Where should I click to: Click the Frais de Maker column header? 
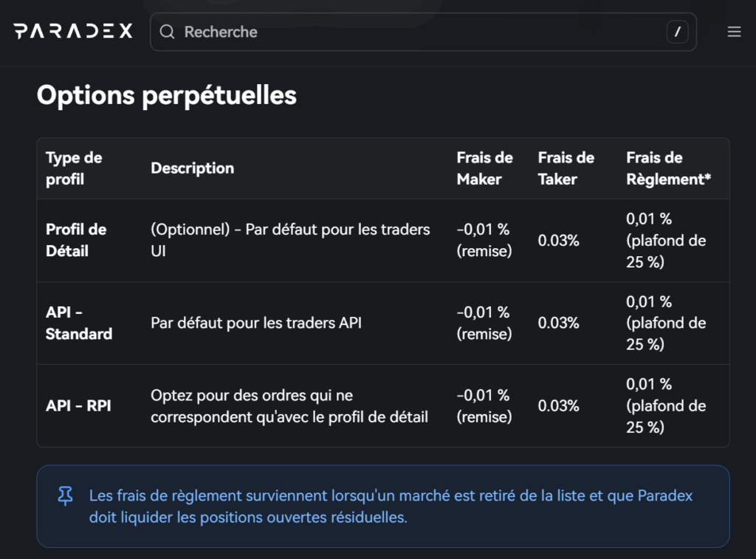point(484,168)
